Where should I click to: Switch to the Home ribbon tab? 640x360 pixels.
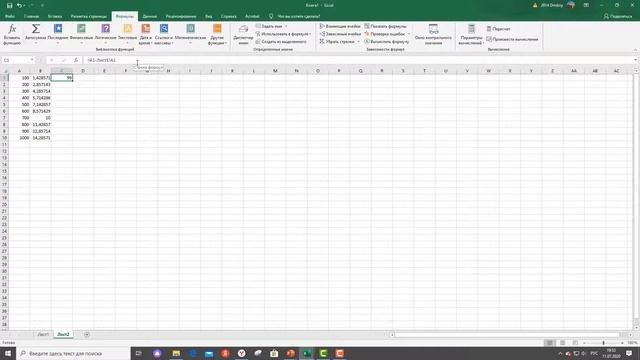pos(31,16)
